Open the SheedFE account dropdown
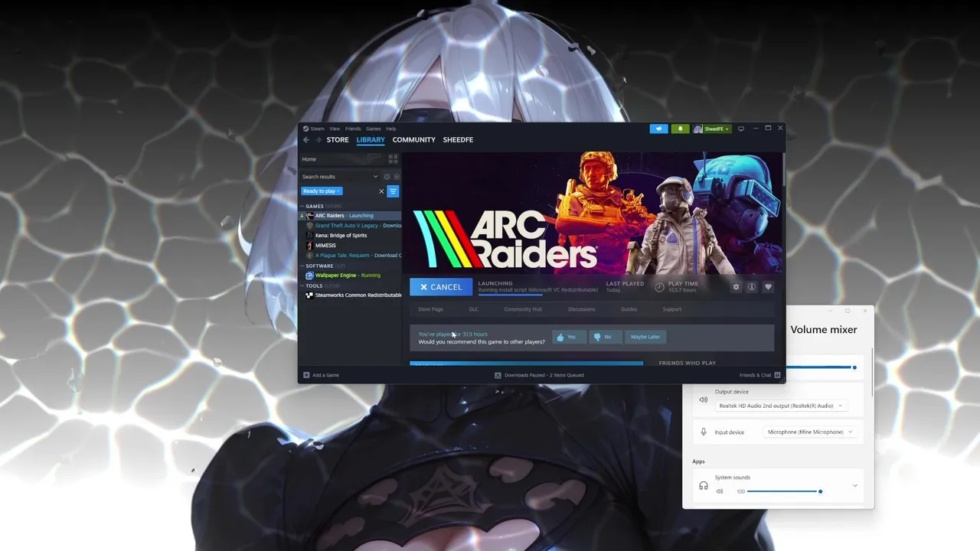Viewport: 980px width, 551px height. pos(713,129)
